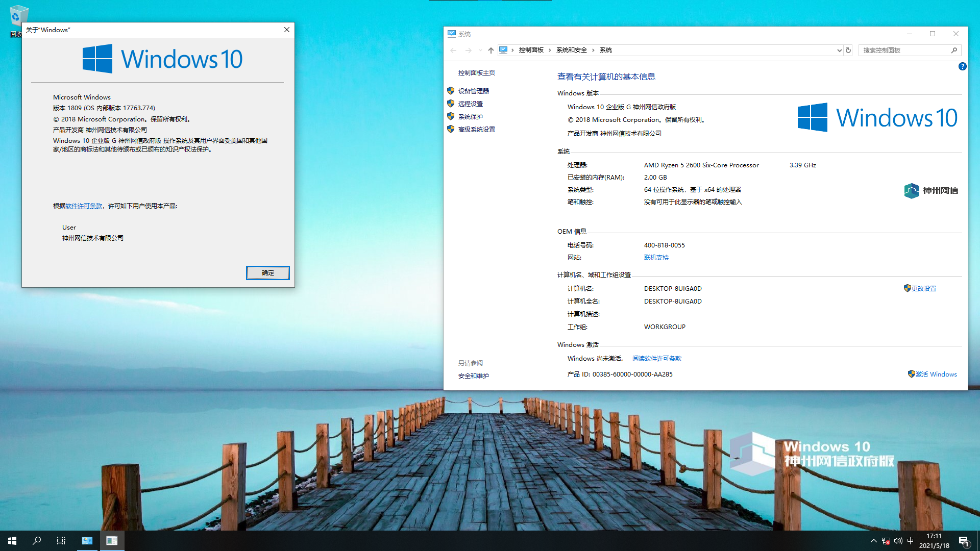
Task: Select Control Panel breadcrumb segment
Action: pos(531,50)
